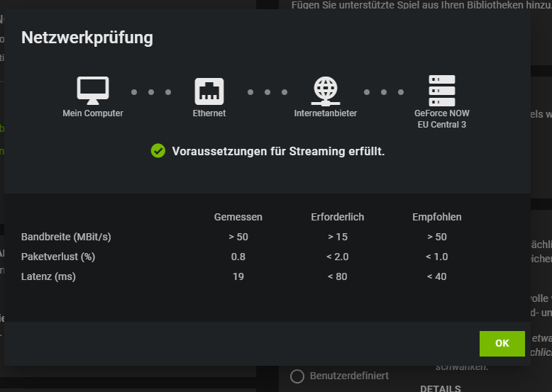
Task: Click the Gemessen column header
Action: click(238, 217)
